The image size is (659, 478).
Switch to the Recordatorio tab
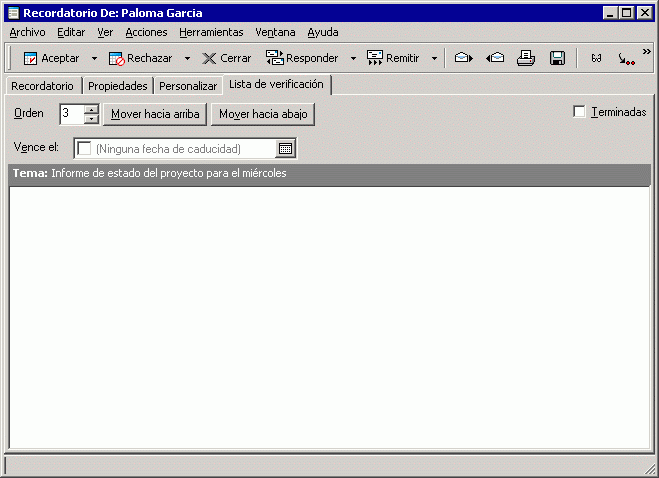pyautogui.click(x=42, y=86)
